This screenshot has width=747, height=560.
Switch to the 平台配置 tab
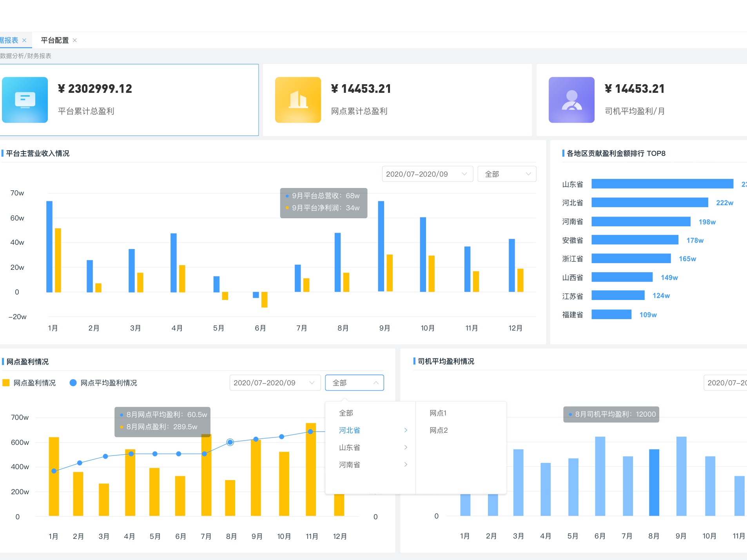click(54, 40)
